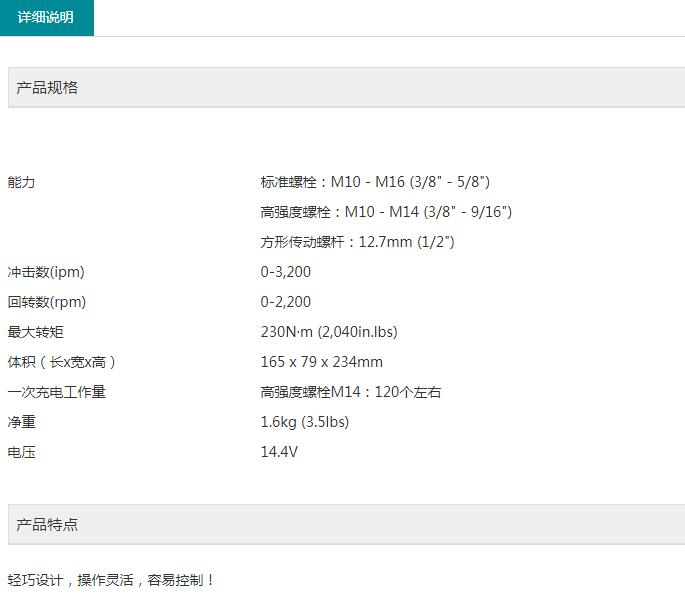This screenshot has height=603, width=685.
Task: Open the 详细说明 tab
Action: tap(46, 18)
